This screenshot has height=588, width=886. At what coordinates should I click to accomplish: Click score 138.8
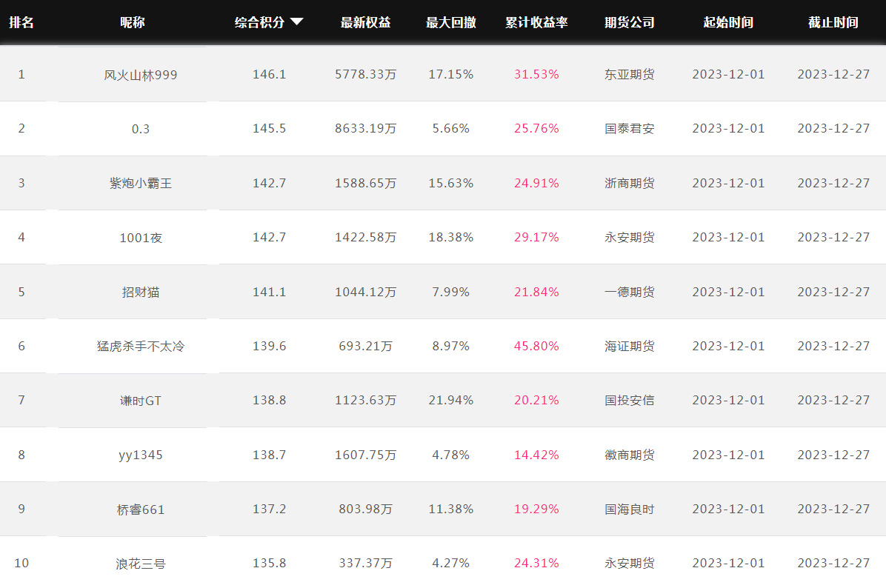point(270,401)
